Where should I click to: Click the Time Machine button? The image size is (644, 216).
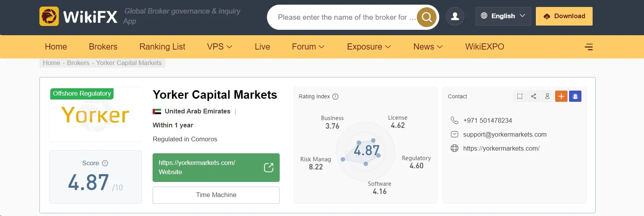(216, 195)
